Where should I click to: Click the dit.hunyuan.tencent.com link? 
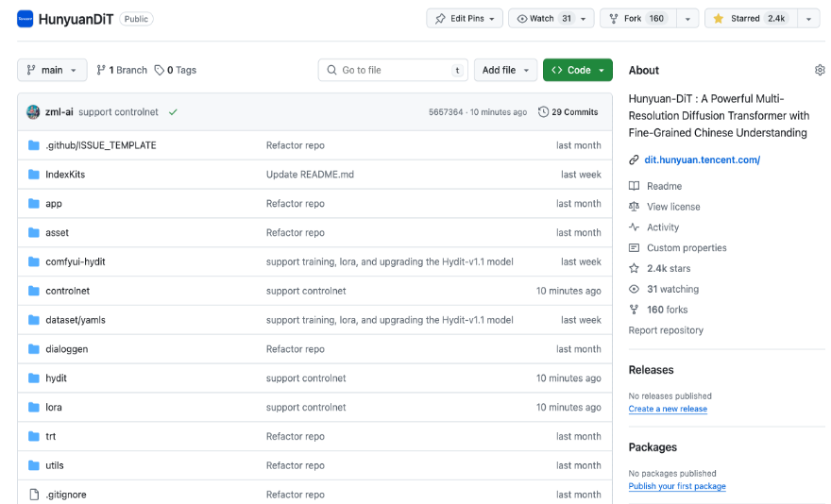(702, 160)
